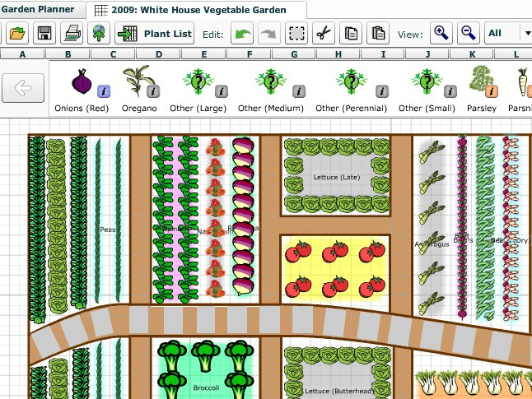
Task: Click the open folder icon
Action: (16, 34)
